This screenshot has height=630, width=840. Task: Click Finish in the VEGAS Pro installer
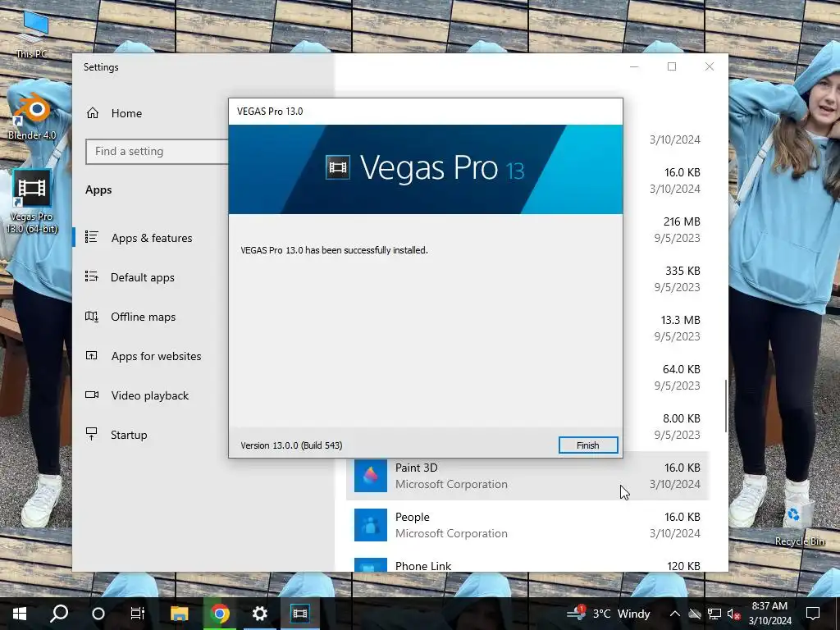pos(587,445)
